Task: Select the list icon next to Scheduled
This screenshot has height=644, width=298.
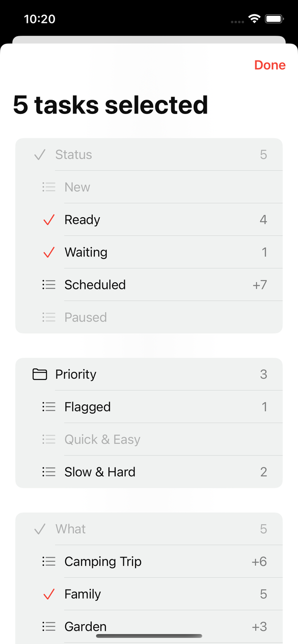Action: tap(48, 285)
